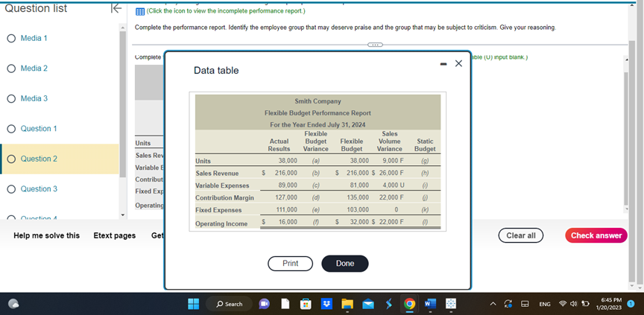This screenshot has height=315, width=644.
Task: Open the weather widget on taskbar
Action: 14,304
